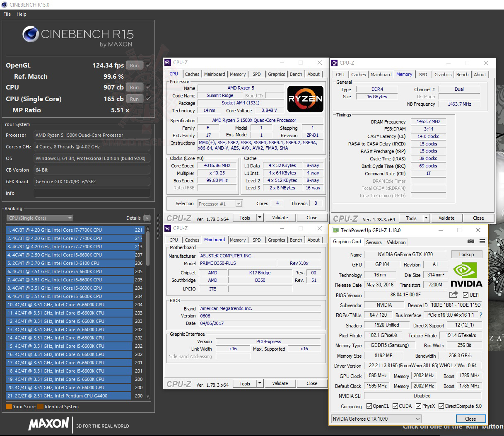Switch to Validation tab in GPU-Z
This screenshot has width=504, height=436.
coord(396,242)
